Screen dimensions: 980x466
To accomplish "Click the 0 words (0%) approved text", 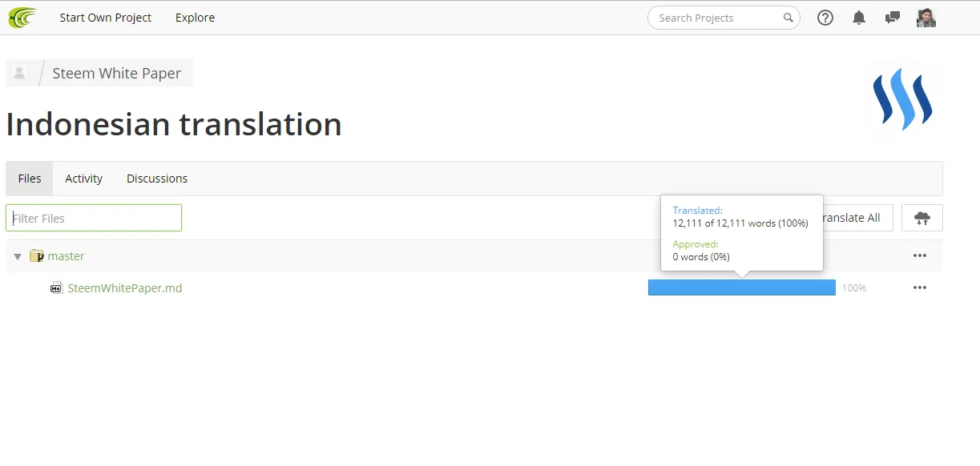I will pos(701,257).
